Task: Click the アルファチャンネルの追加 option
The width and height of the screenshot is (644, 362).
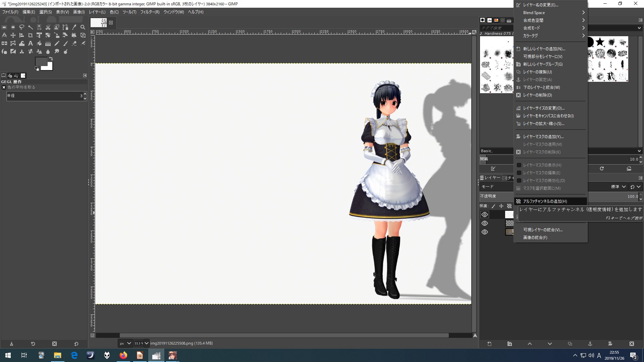Action: point(545,201)
